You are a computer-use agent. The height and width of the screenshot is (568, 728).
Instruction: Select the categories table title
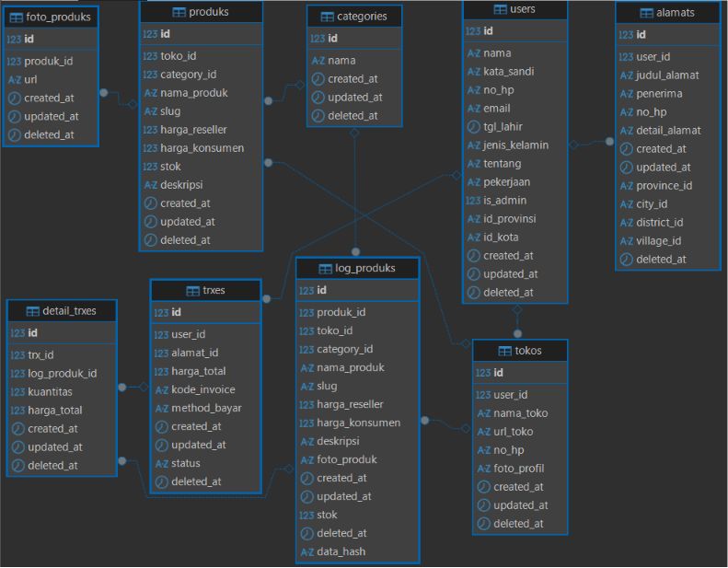[x=362, y=17]
